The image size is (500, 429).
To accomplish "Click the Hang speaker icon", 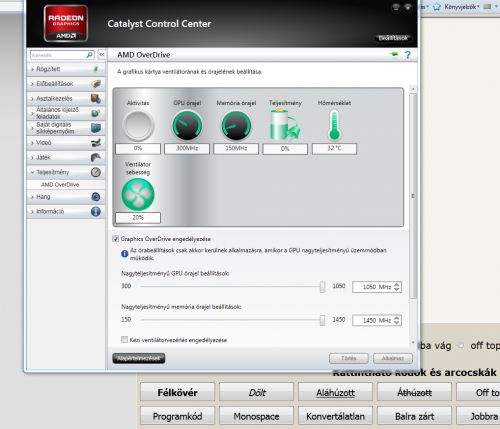I will 96,197.
